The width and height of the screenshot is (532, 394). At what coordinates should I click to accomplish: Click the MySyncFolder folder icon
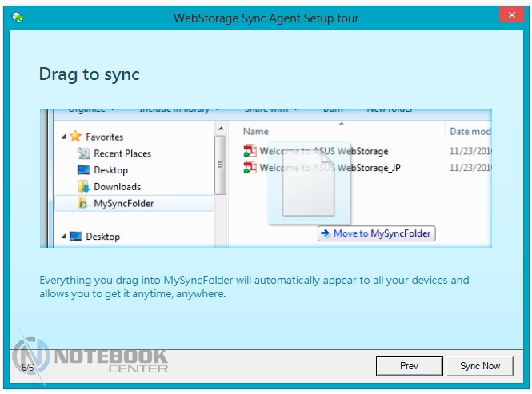(x=83, y=203)
